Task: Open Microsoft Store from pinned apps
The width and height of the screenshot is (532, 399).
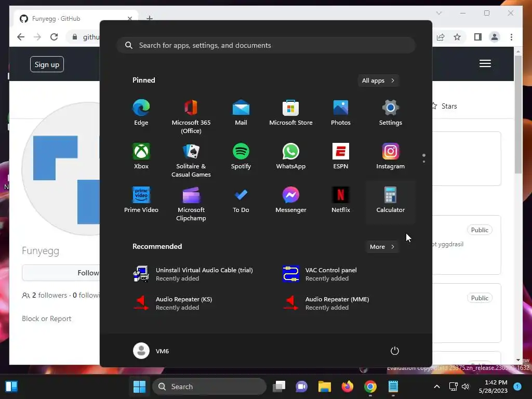Action: tap(291, 113)
